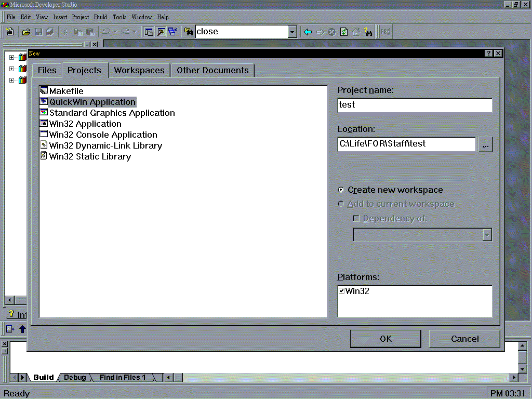The height and width of the screenshot is (399, 532).
Task: Click the Paste clipboard icon
Action: (x=90, y=32)
